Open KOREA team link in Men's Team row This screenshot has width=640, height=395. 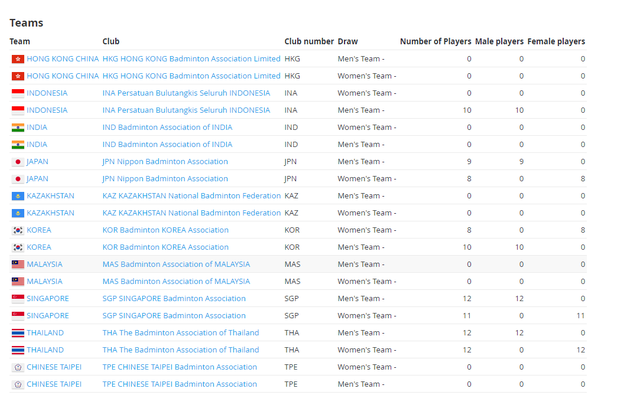[x=39, y=247]
